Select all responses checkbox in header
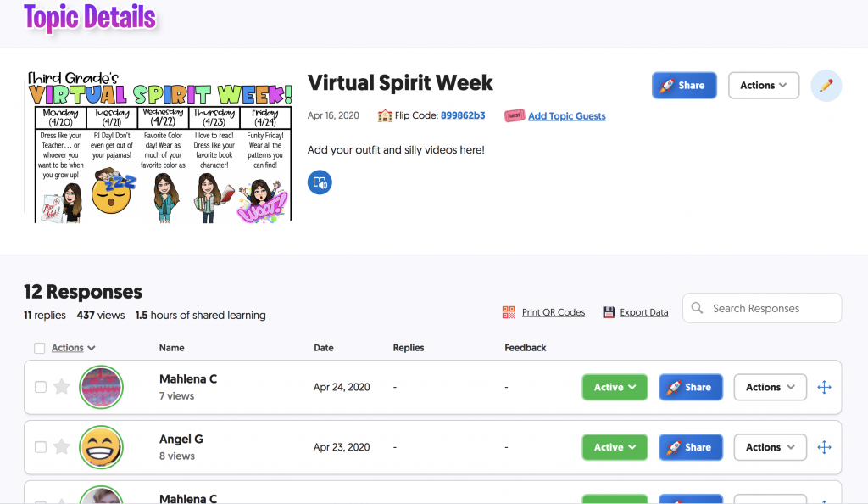Screen dimensions: 868x504 [39, 348]
